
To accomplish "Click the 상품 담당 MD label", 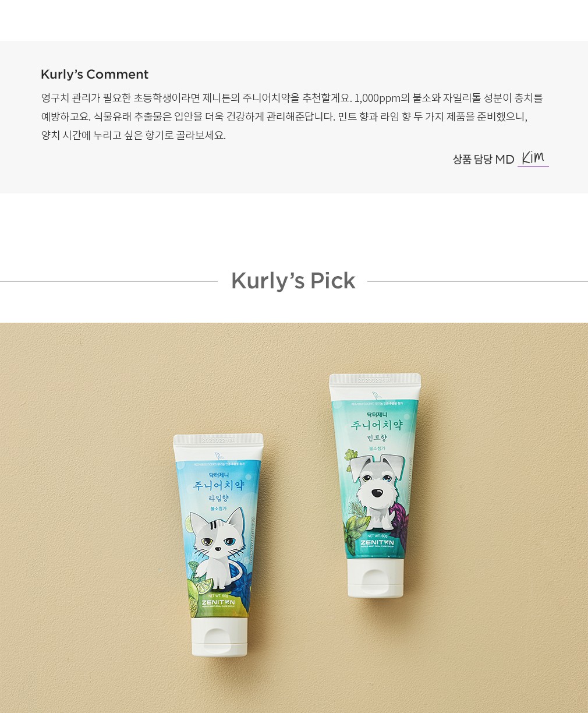I will coord(484,159).
